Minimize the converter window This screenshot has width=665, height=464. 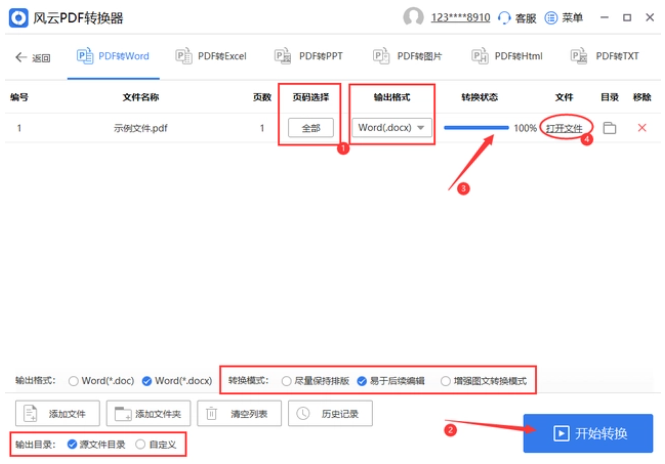coord(604,18)
